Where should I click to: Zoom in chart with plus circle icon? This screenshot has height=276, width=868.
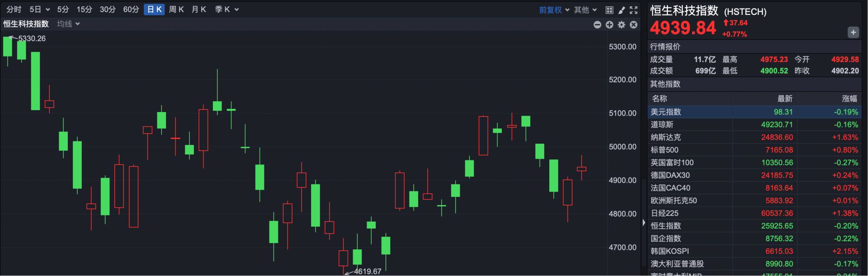tap(609, 25)
